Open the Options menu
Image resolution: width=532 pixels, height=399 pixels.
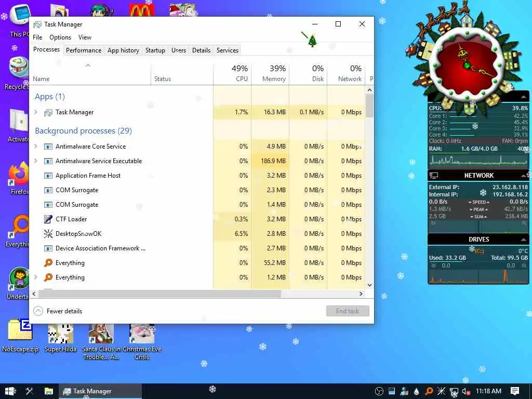[x=60, y=37]
